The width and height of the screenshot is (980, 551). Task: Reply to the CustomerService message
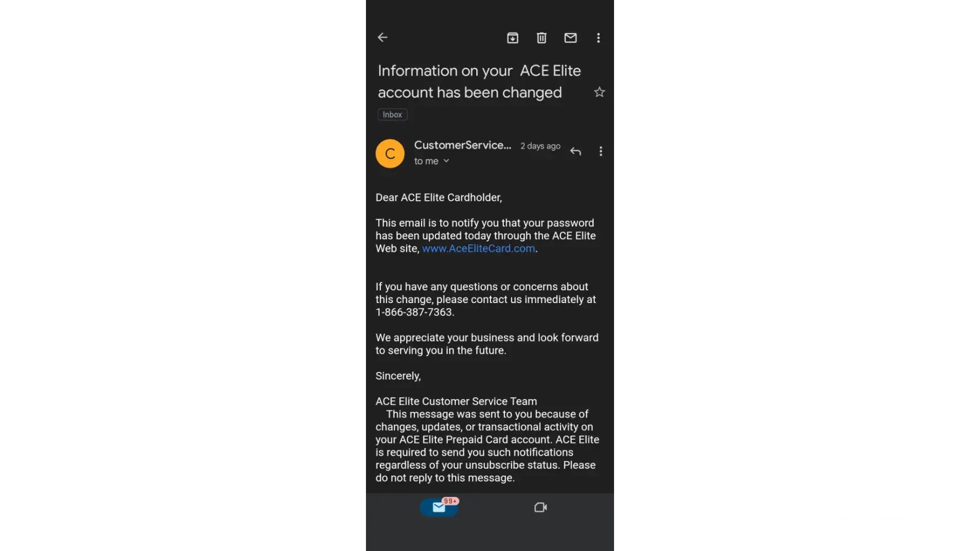575,151
